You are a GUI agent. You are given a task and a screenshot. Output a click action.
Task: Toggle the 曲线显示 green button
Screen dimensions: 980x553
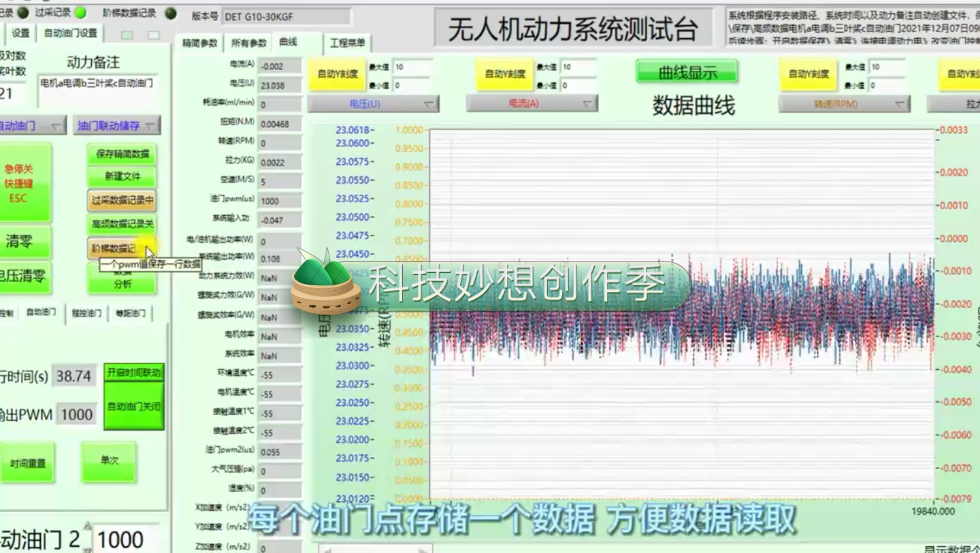[x=687, y=72]
